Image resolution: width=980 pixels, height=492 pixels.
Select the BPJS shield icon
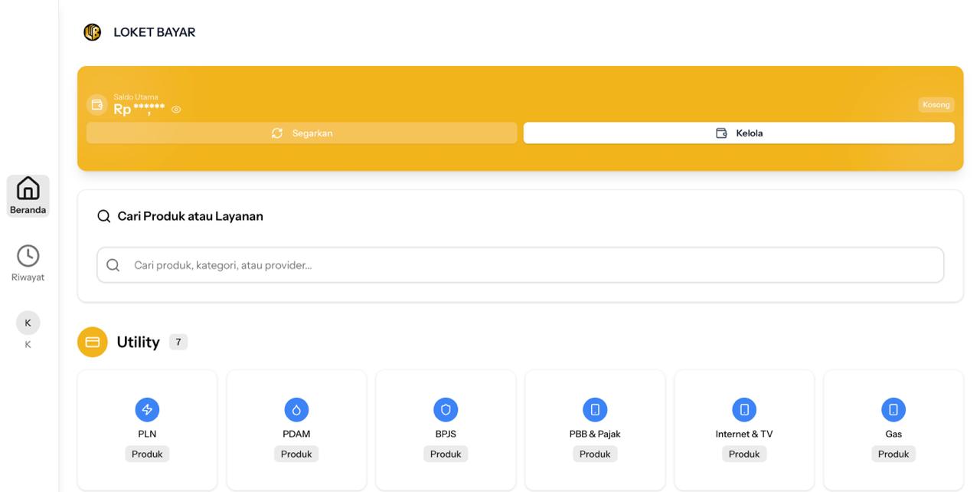tap(446, 410)
